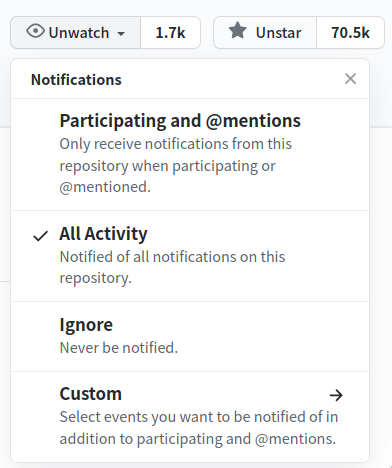Click the All Activity checkmark icon

tap(41, 236)
